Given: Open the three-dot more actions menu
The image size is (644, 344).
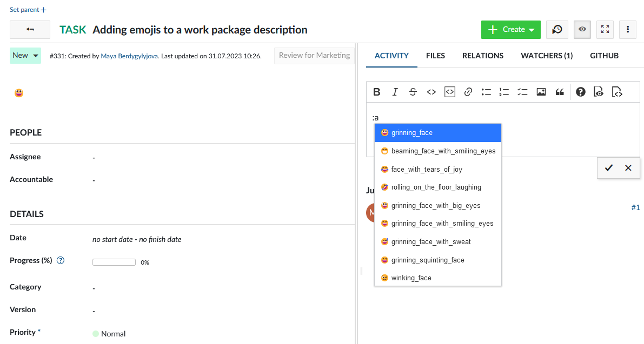Looking at the screenshot, I should (627, 30).
